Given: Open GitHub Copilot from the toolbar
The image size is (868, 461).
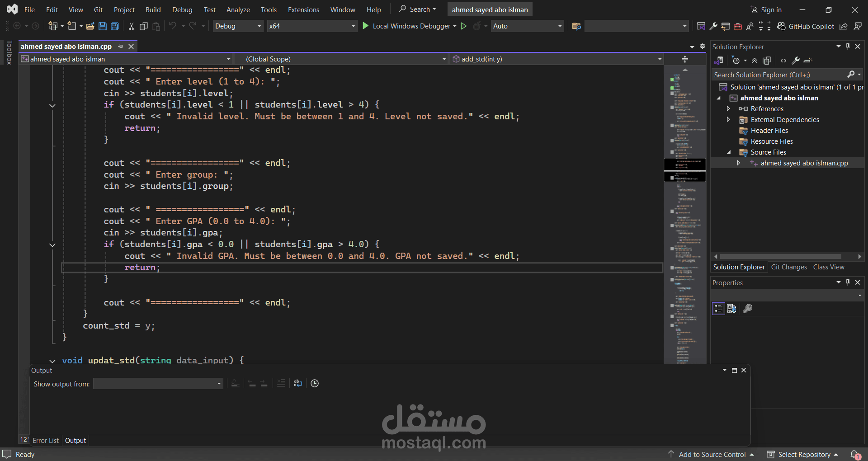Looking at the screenshot, I should tap(806, 26).
